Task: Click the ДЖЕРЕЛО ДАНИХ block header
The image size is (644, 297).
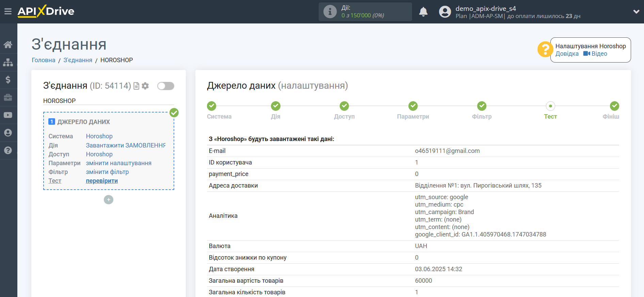Action: click(83, 122)
